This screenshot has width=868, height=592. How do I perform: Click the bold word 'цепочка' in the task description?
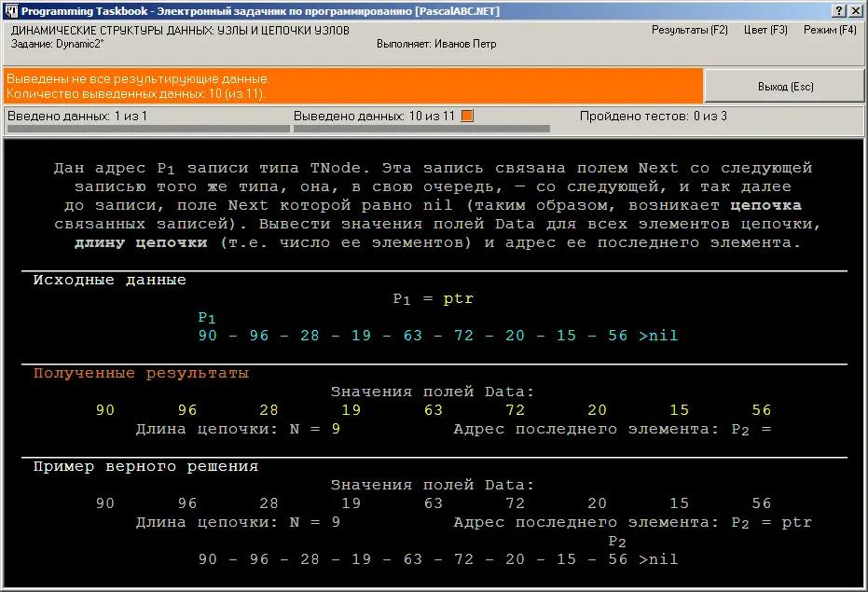pyautogui.click(x=765, y=205)
